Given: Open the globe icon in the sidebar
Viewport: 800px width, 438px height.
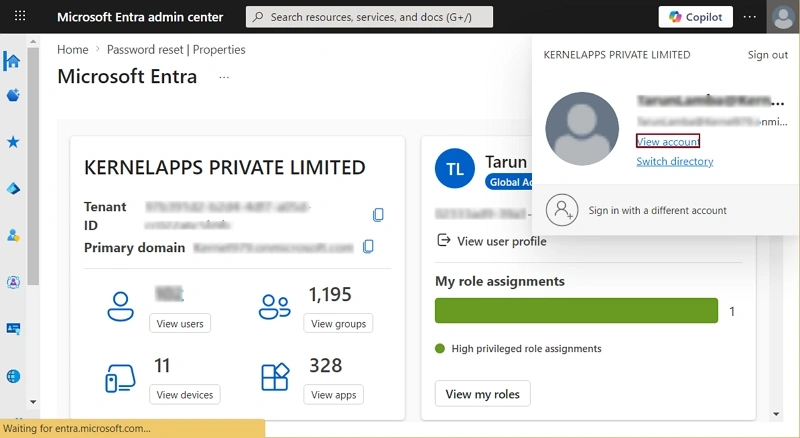Looking at the screenshot, I should [13, 376].
